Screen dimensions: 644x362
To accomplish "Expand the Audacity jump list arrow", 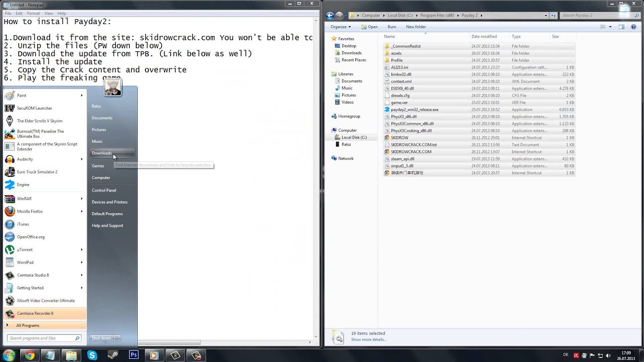I will click(82, 159).
